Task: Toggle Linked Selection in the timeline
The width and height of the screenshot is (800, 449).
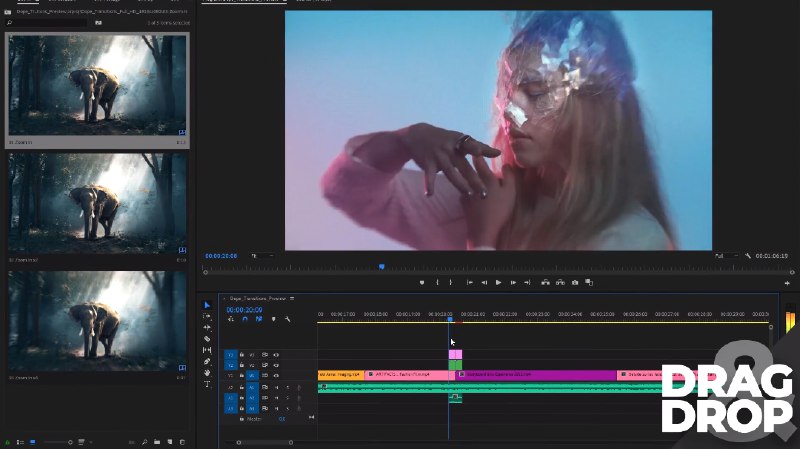Action: point(259,319)
